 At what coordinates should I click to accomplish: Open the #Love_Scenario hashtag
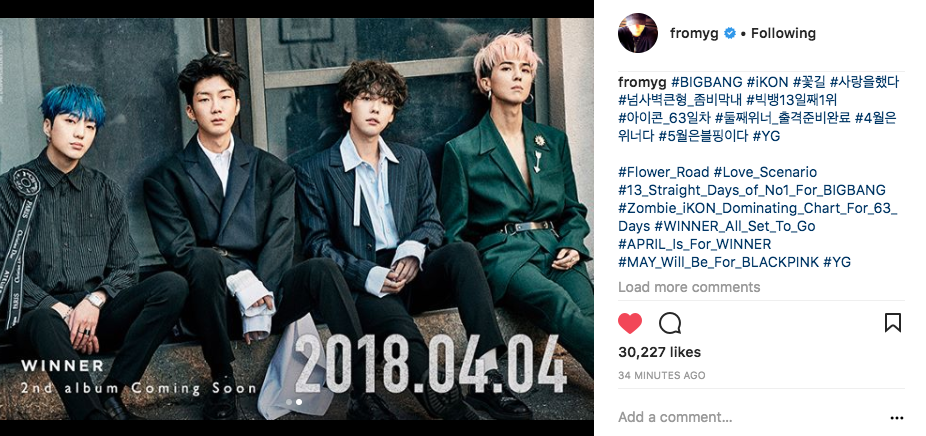point(765,173)
